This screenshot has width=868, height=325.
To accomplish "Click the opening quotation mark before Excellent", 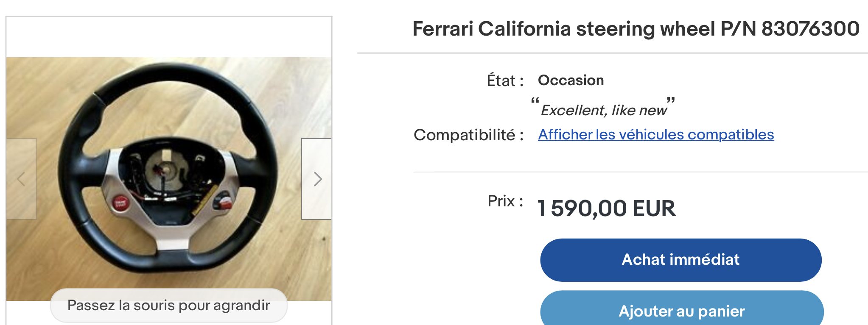I will 535,102.
